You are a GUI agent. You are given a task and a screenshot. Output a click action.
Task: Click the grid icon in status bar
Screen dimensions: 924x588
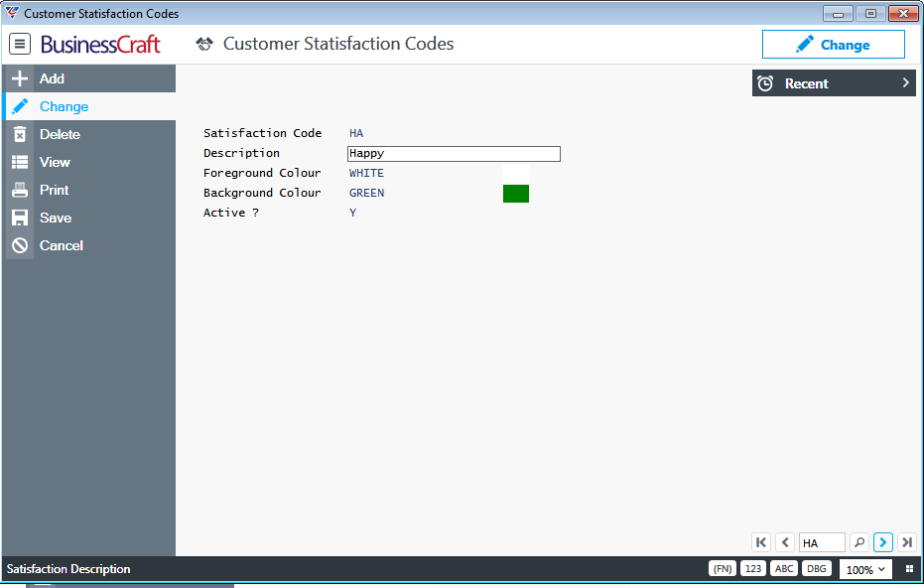[x=909, y=569]
